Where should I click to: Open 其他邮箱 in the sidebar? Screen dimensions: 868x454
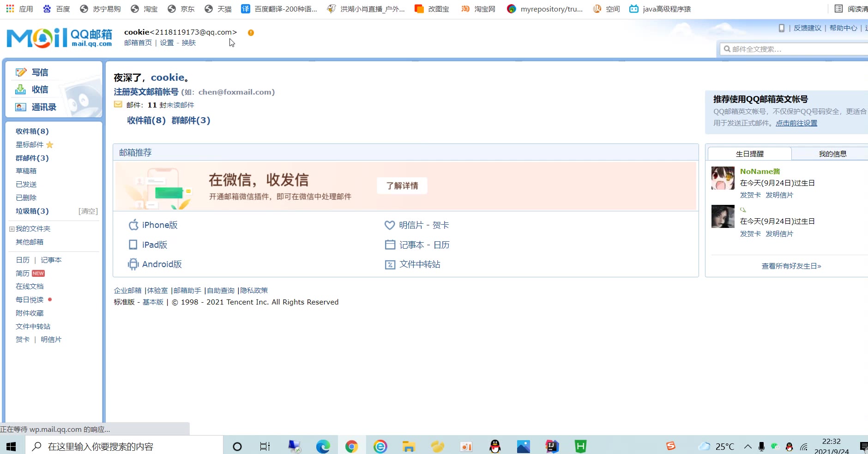pos(30,242)
